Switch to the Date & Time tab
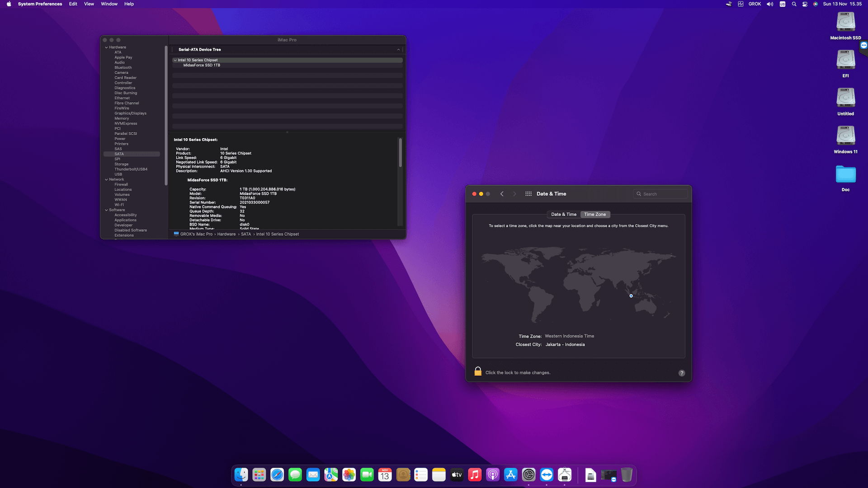The image size is (868, 488). tap(563, 214)
